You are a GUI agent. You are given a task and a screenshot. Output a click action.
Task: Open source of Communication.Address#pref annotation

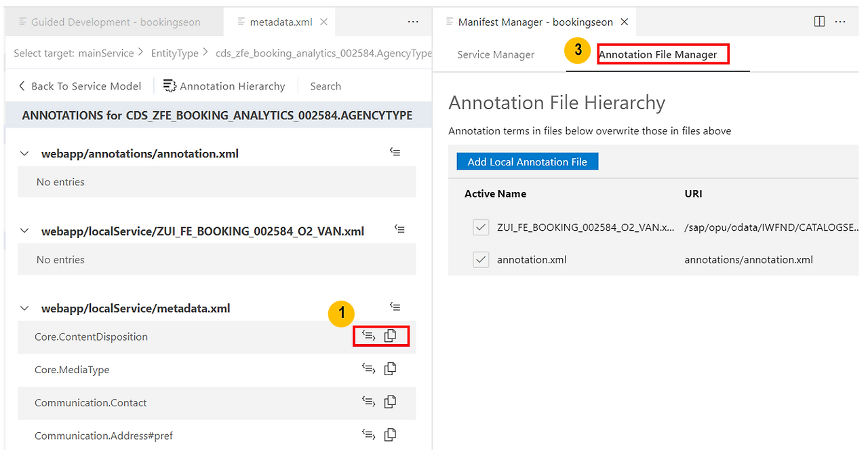pyautogui.click(x=368, y=434)
